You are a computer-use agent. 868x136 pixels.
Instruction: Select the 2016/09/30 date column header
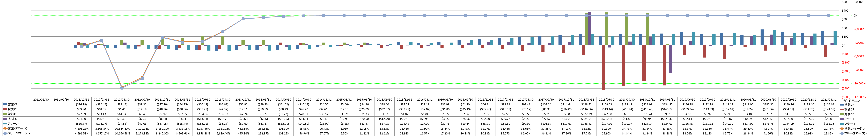coord(465,100)
